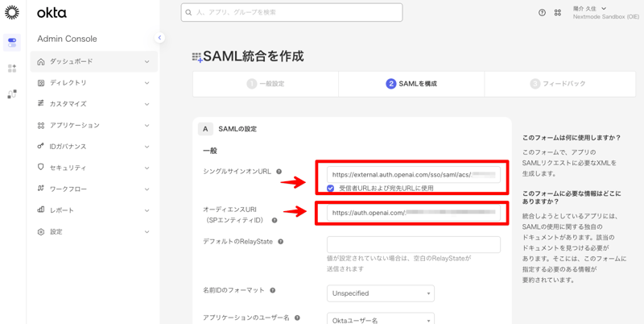Click the search box for people, apps, groups
644x324 pixels.
tap(291, 13)
